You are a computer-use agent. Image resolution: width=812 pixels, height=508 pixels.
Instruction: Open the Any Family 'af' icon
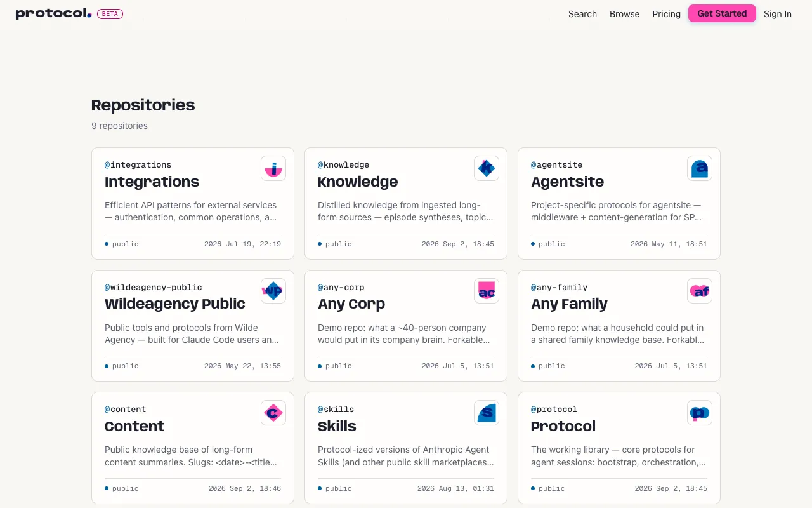pos(700,291)
